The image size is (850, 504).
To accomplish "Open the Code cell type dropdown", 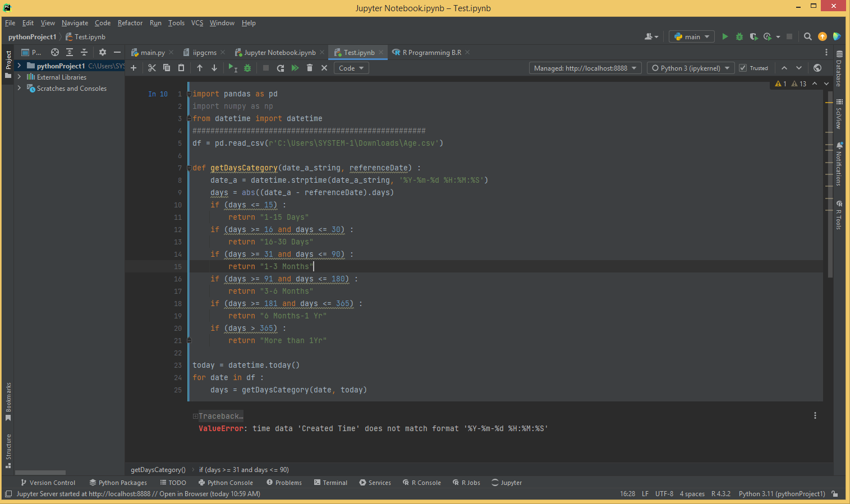I will [x=351, y=67].
